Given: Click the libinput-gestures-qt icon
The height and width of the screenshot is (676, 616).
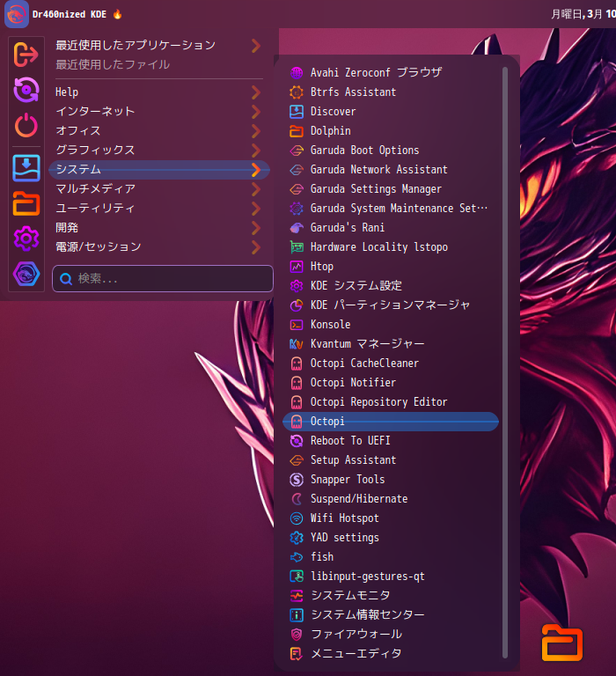Looking at the screenshot, I should pyautogui.click(x=297, y=577).
